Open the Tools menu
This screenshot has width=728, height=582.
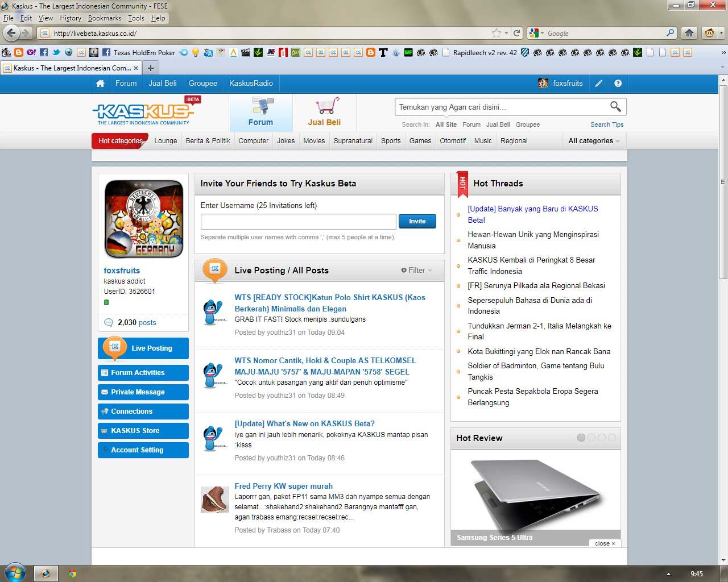(x=136, y=18)
